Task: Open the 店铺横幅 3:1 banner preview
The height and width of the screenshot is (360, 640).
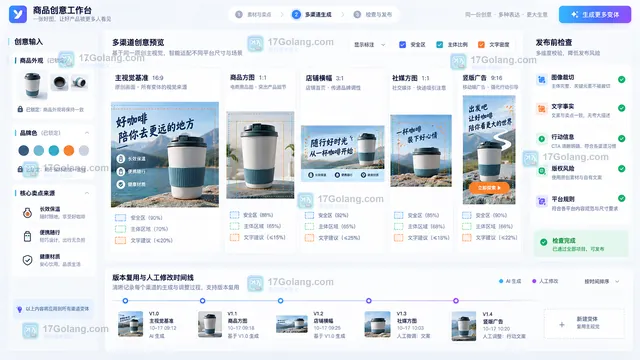Action: (343, 153)
